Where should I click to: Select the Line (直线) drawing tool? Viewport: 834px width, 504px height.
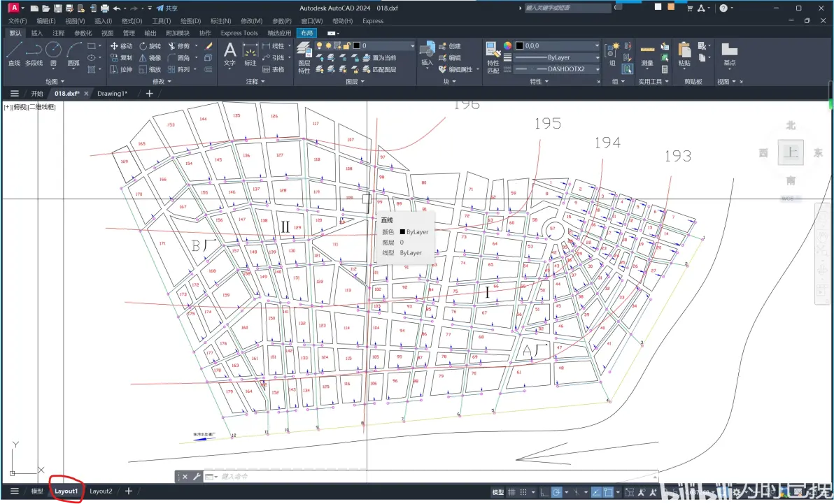tap(14, 54)
